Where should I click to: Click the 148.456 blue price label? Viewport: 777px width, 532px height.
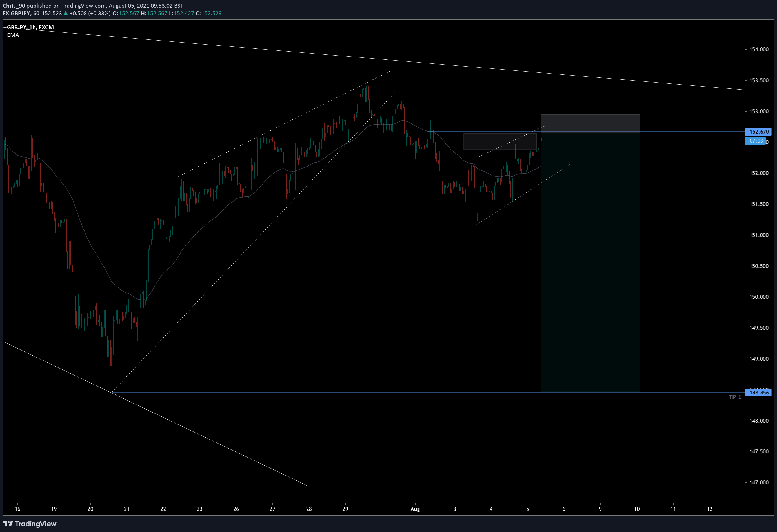759,393
